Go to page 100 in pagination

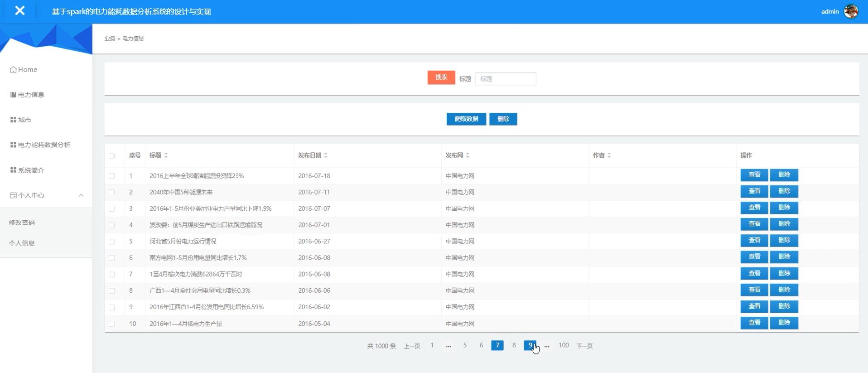(564, 345)
